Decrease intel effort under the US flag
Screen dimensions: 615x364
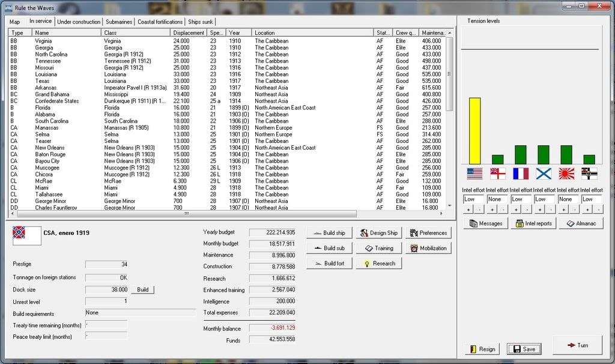click(479, 210)
